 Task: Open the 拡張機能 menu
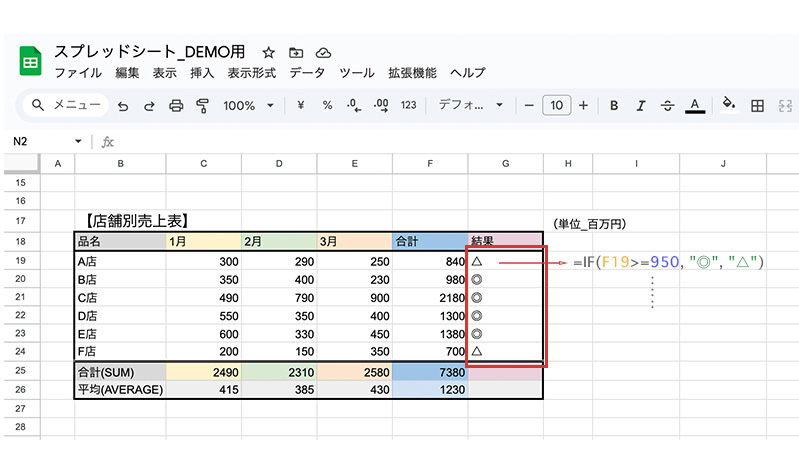tap(412, 73)
